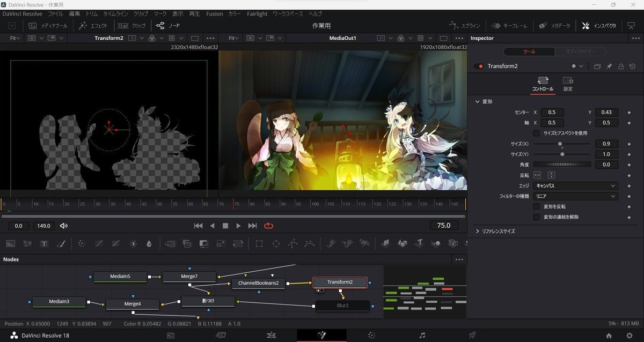Viewport: 644px width, 342px height.
Task: Open the Edit page in bottom bar
Action: pos(272,335)
